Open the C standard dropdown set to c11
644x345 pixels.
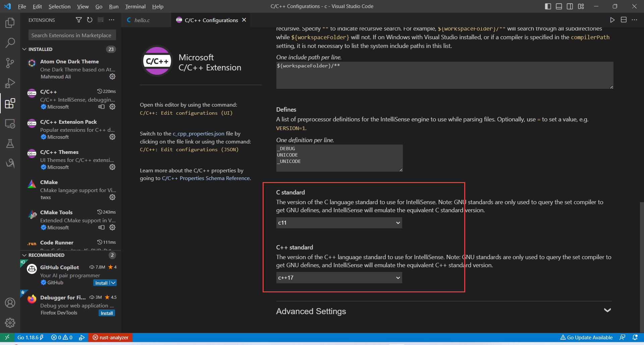point(339,223)
